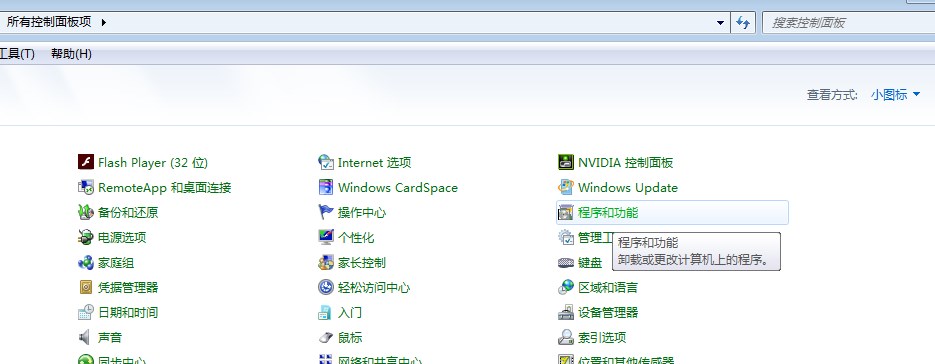This screenshot has width=935, height=364.
Task: Click the Windows Update icon
Action: (x=565, y=187)
